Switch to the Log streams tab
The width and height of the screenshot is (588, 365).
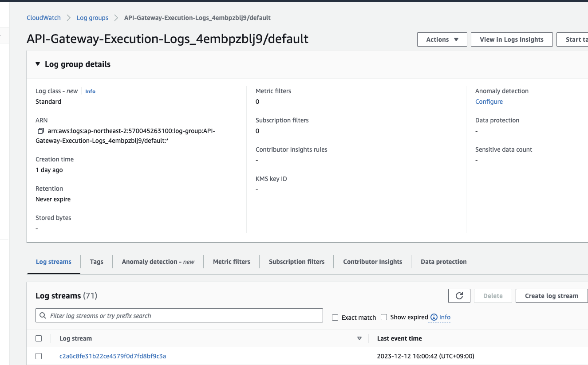click(54, 262)
